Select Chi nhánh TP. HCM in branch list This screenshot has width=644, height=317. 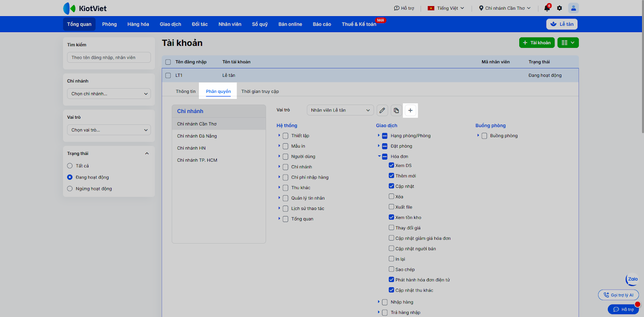coord(219,160)
